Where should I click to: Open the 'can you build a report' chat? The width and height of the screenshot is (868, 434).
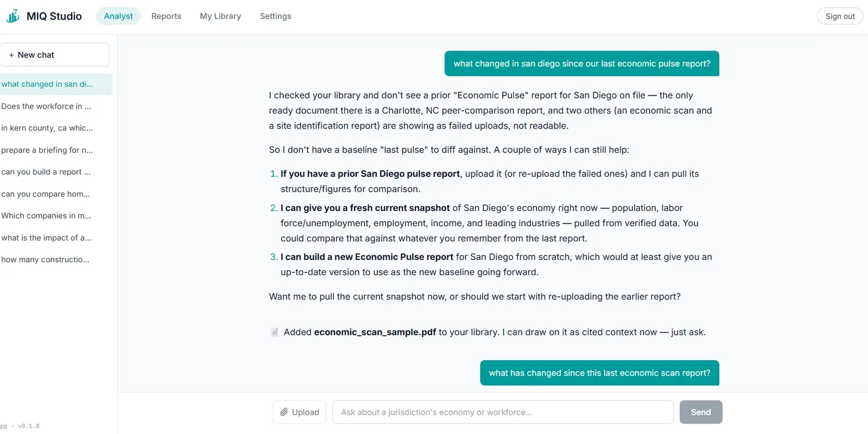click(55, 172)
